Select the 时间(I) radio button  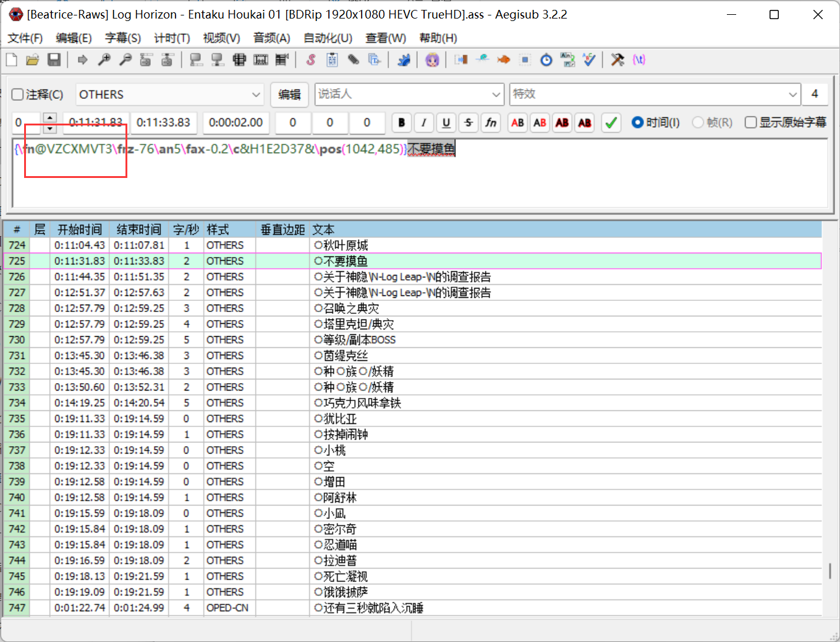click(638, 122)
